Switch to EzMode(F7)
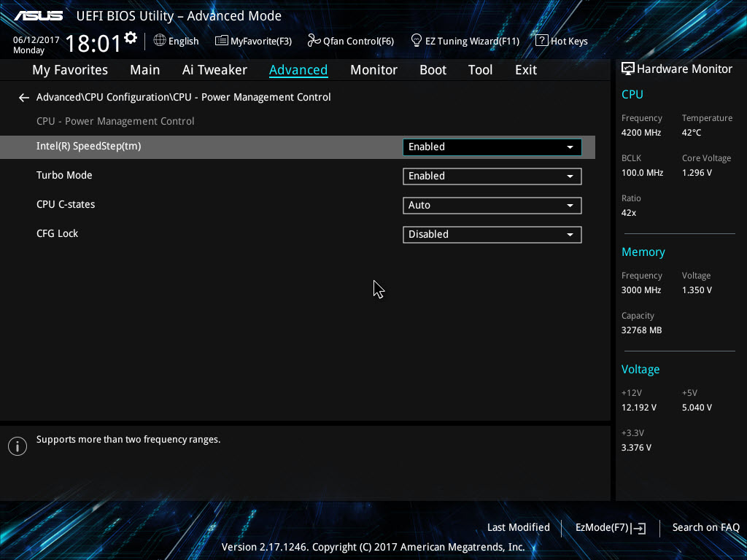The image size is (747, 560). (611, 528)
